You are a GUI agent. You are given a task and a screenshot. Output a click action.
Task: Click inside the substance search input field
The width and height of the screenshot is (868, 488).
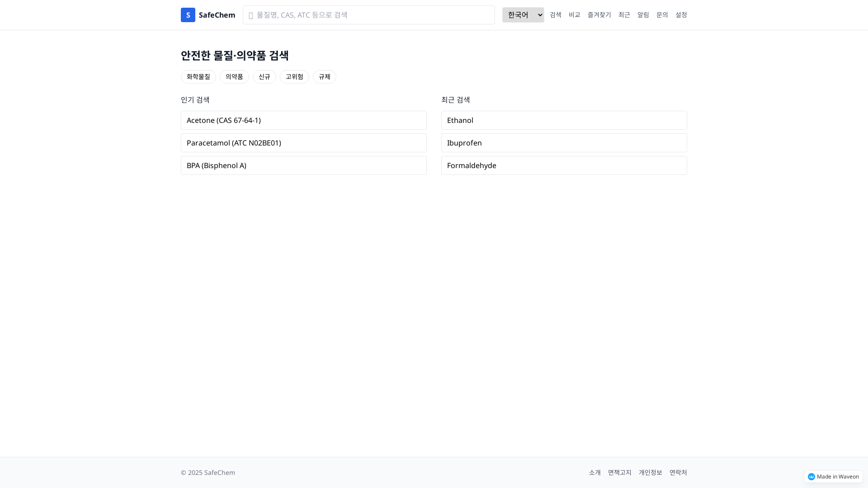pos(368,15)
